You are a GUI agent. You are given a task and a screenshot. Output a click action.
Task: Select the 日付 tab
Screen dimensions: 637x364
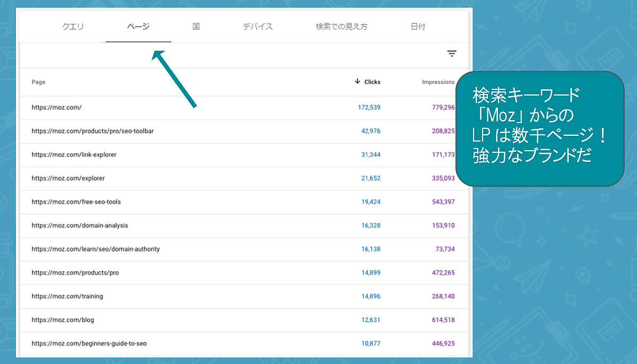point(418,27)
